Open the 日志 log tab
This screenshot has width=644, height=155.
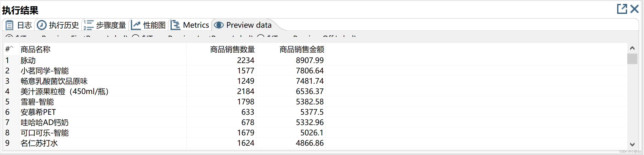pos(19,25)
